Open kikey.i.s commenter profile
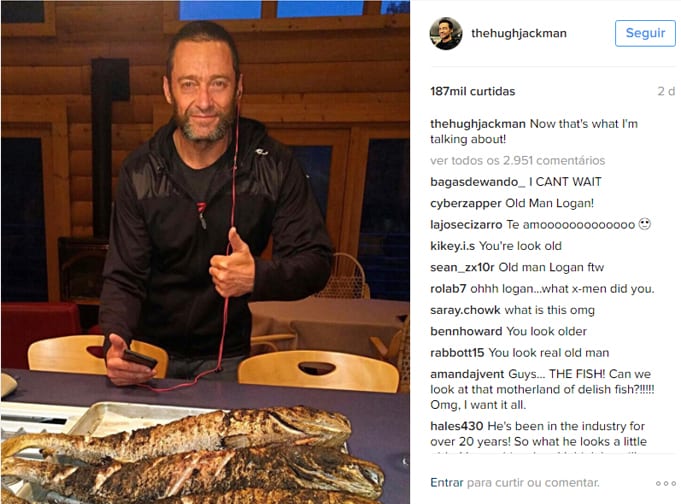The width and height of the screenshot is (681, 504). click(452, 246)
